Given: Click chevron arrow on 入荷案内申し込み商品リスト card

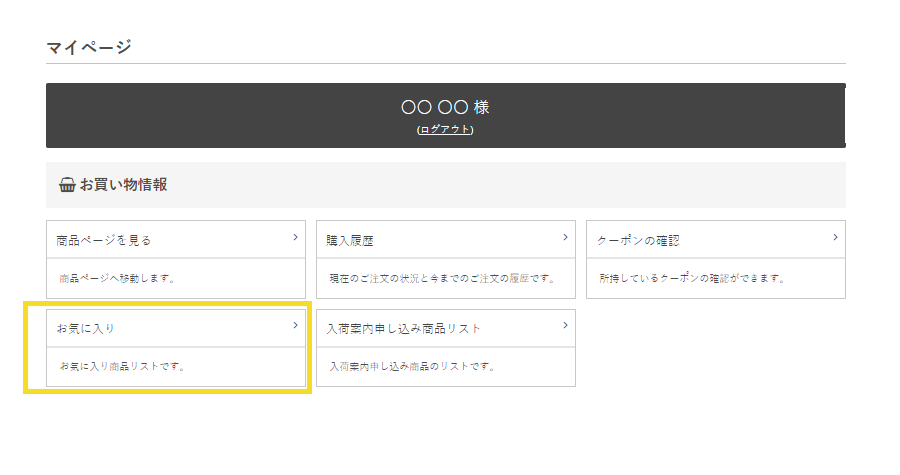Looking at the screenshot, I should coord(565,325).
